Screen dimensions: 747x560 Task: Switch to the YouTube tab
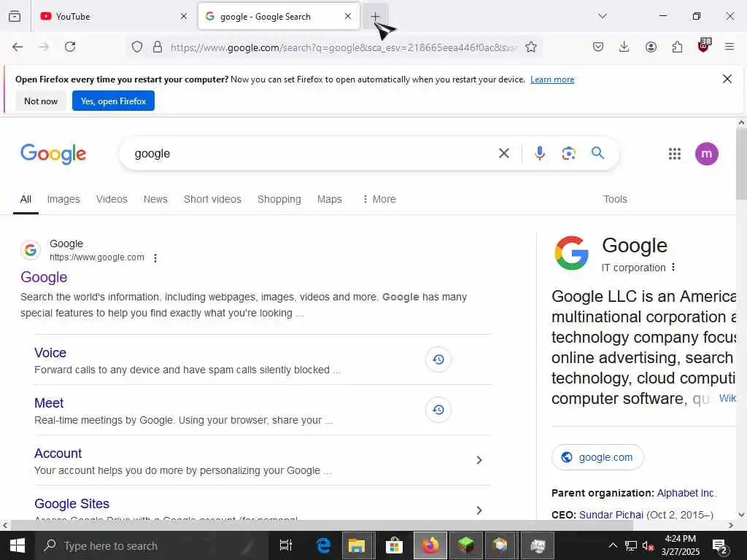(x=107, y=16)
